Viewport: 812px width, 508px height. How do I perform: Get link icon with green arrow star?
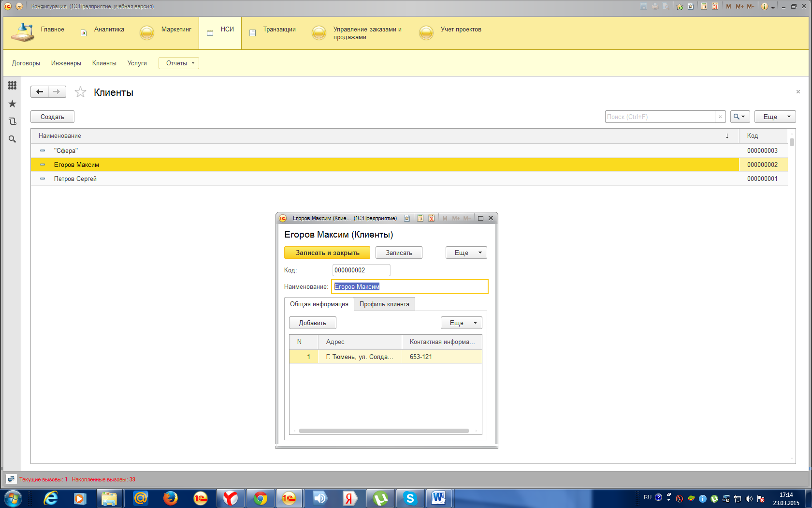[x=680, y=6]
